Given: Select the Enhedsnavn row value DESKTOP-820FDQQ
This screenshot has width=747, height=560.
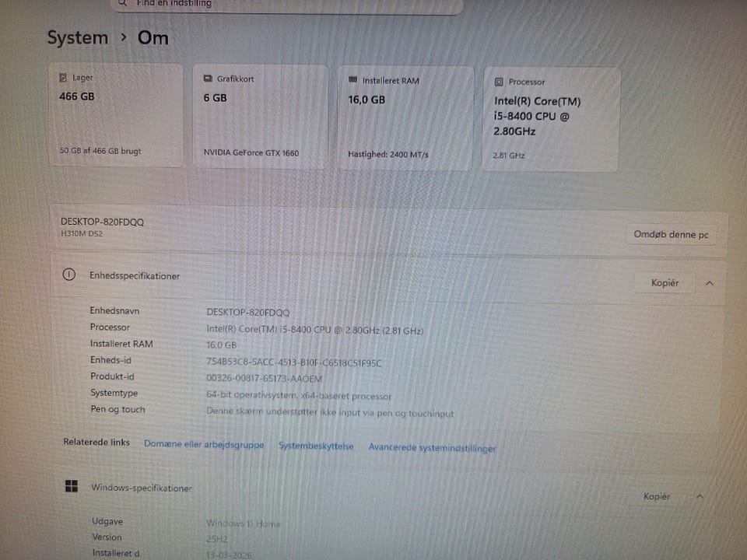Looking at the screenshot, I should pos(247,313).
